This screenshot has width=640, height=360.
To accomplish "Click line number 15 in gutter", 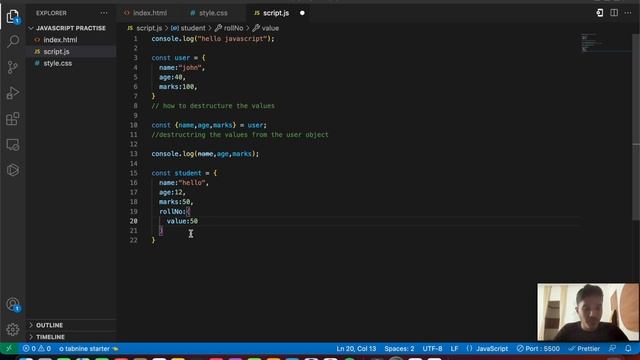I will pos(133,173).
